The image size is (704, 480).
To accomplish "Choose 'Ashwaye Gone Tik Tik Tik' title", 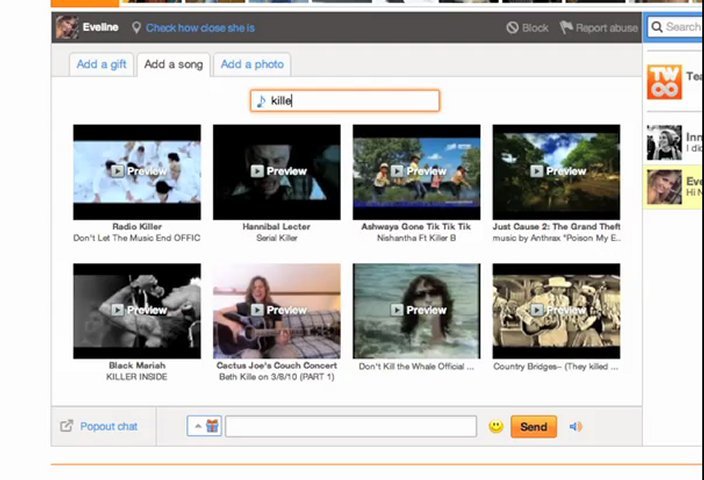I will coord(416,227).
